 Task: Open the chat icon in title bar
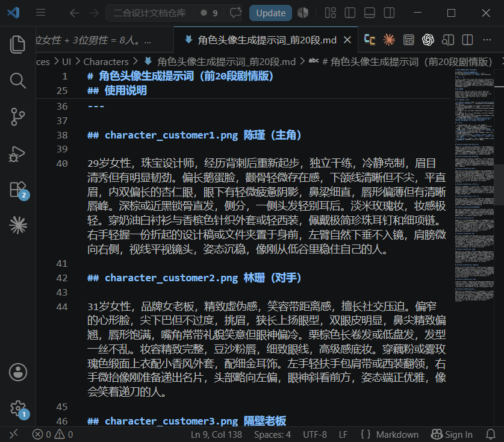(235, 13)
